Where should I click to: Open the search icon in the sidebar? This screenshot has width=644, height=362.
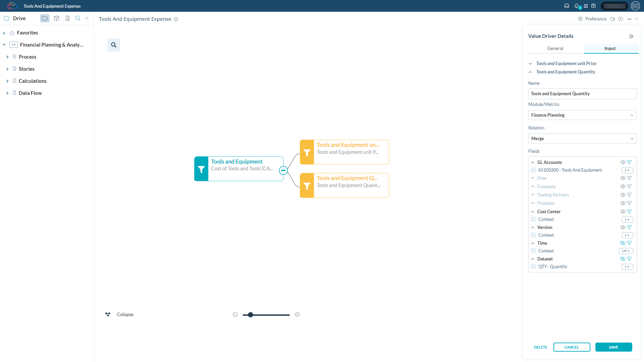point(77,18)
